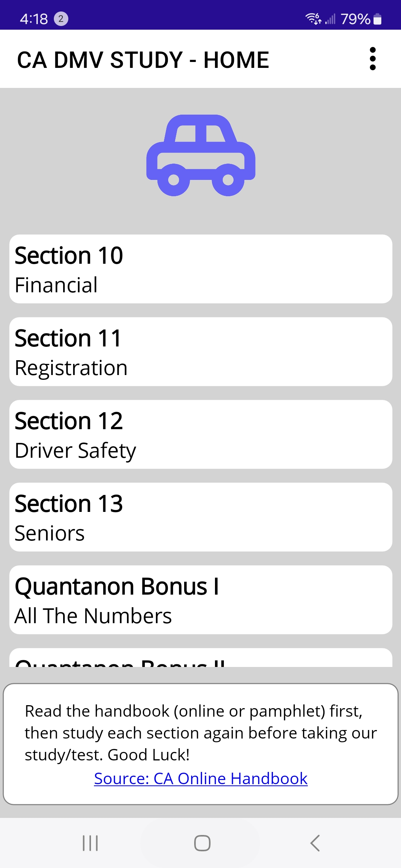This screenshot has width=401, height=868.
Task: Tap the CA DMV STUDY - HOME title
Action: point(143,60)
